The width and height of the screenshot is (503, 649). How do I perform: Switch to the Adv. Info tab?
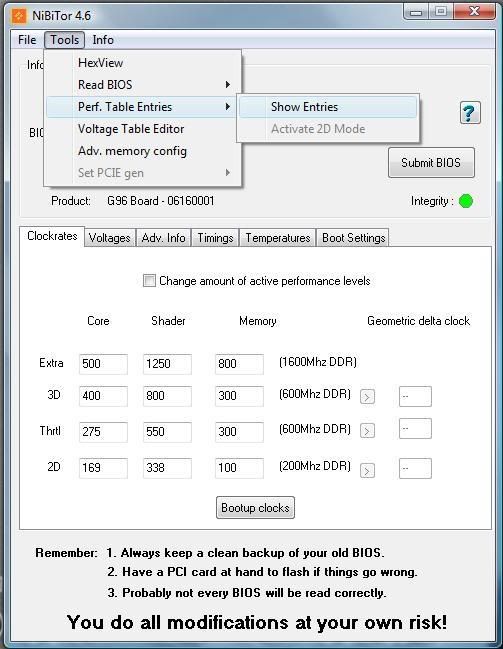(164, 238)
